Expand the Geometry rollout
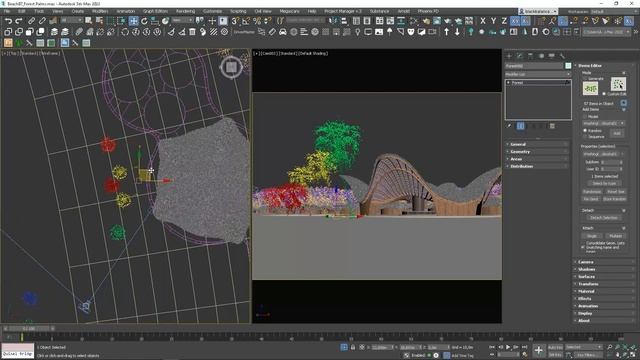The height and width of the screenshot is (360, 640). point(537,152)
